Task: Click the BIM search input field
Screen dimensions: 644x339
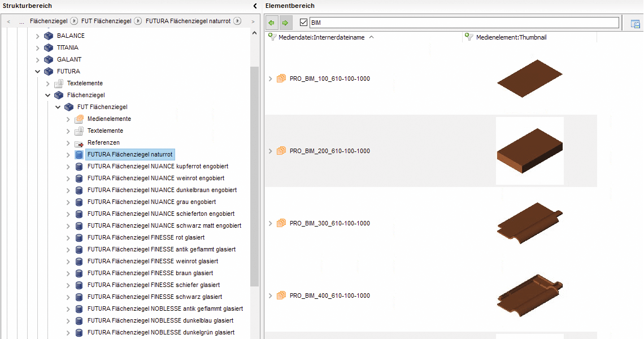Action: point(464,23)
